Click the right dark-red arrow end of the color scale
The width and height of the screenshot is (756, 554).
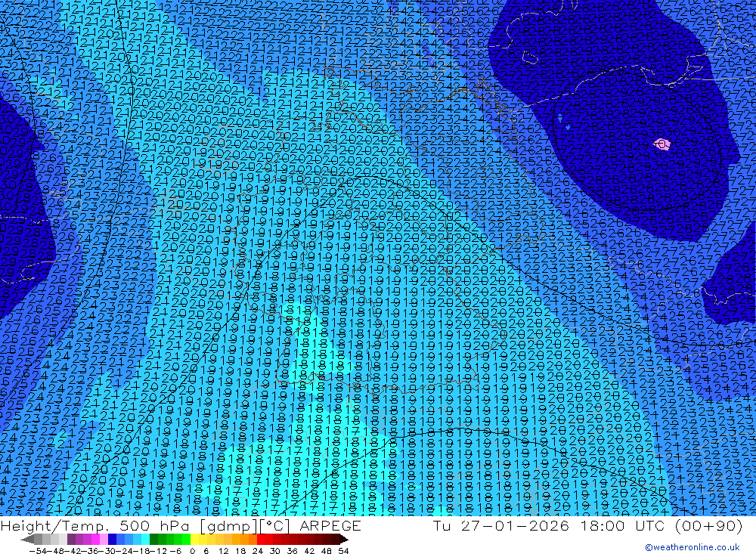344,539
